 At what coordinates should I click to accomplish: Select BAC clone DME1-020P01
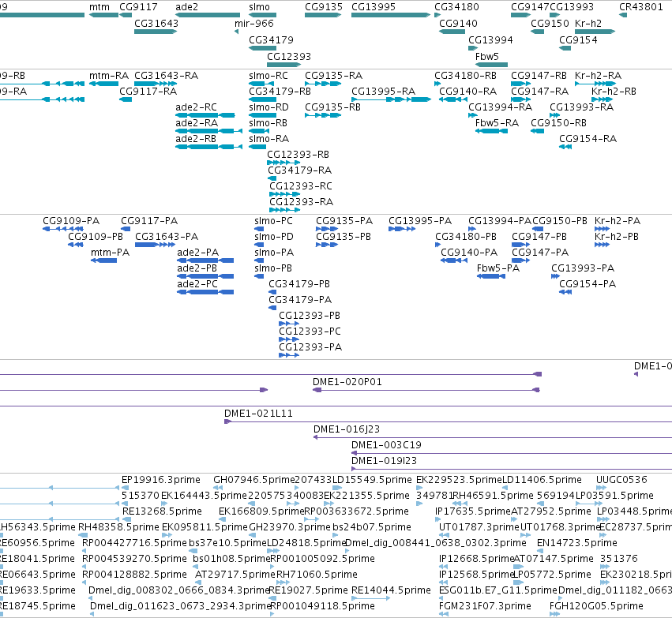point(426,390)
